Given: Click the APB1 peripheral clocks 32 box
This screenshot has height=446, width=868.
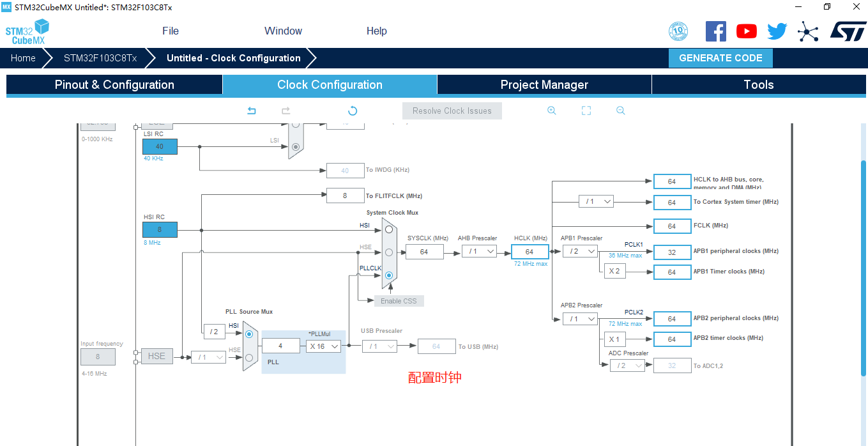Looking at the screenshot, I should click(x=672, y=252).
